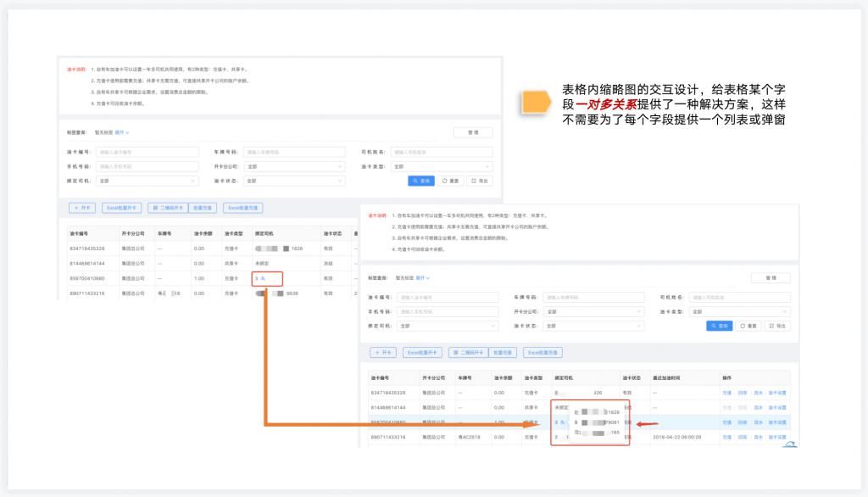The height and width of the screenshot is (497, 868).
Task: Click the 管理 button in the right panel
Action: tap(771, 277)
